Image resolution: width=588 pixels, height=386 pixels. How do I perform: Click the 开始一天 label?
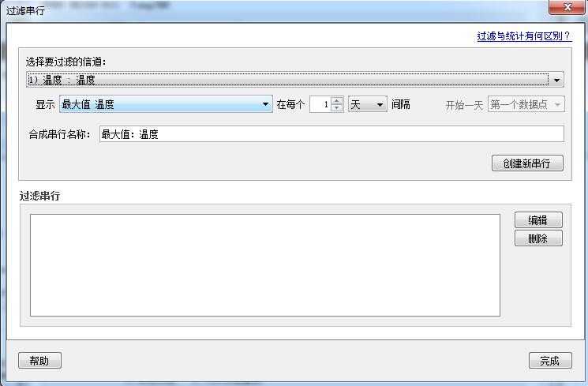click(464, 105)
